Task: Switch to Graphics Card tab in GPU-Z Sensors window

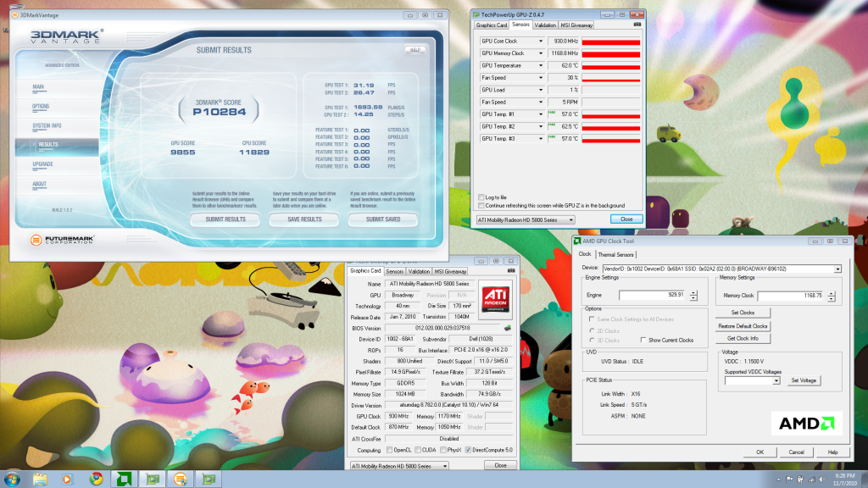Action: pyautogui.click(x=492, y=25)
